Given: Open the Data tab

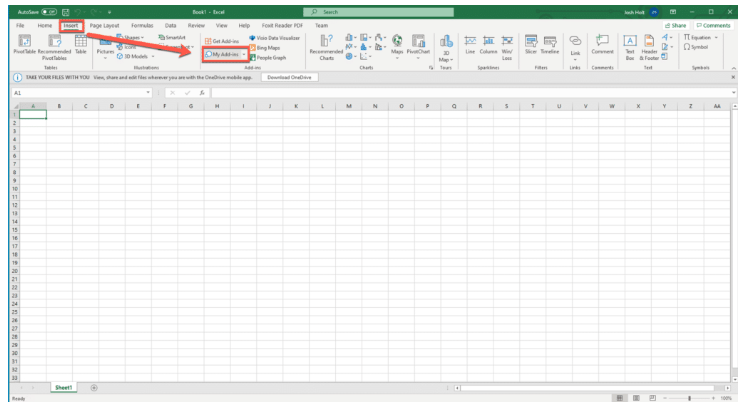Looking at the screenshot, I should point(171,26).
